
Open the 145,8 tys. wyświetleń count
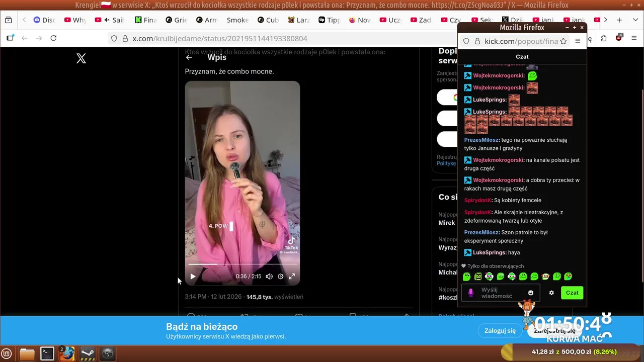275,297
